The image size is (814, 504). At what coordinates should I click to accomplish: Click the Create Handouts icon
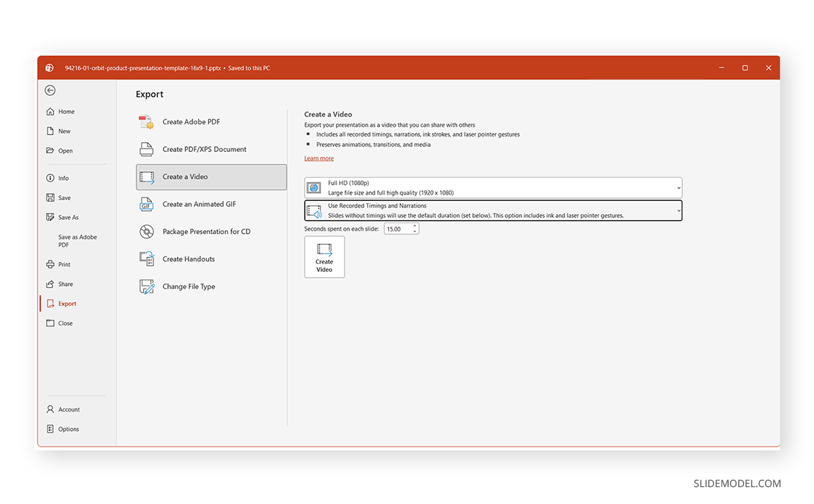coord(147,259)
